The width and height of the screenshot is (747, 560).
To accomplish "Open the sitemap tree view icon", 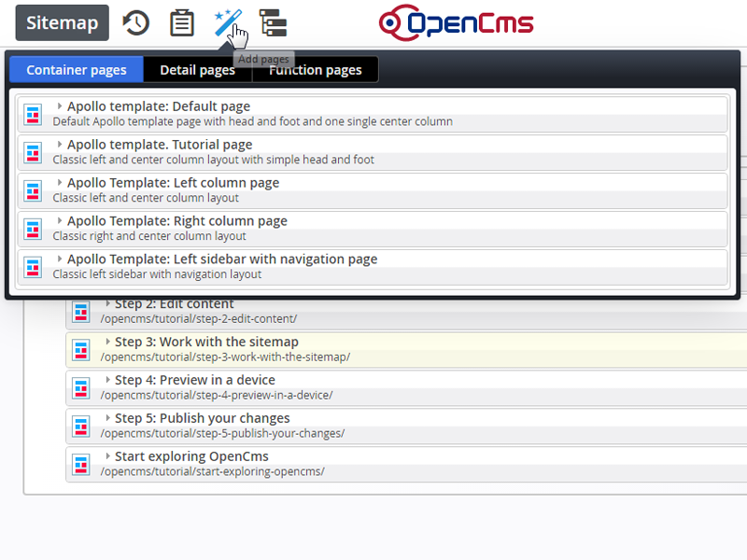I will coord(273,22).
